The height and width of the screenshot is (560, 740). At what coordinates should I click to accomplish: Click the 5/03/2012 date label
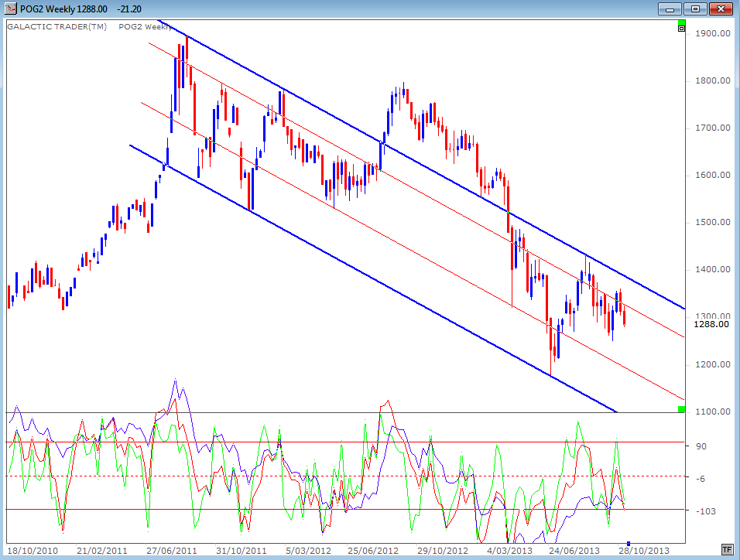pos(308,551)
